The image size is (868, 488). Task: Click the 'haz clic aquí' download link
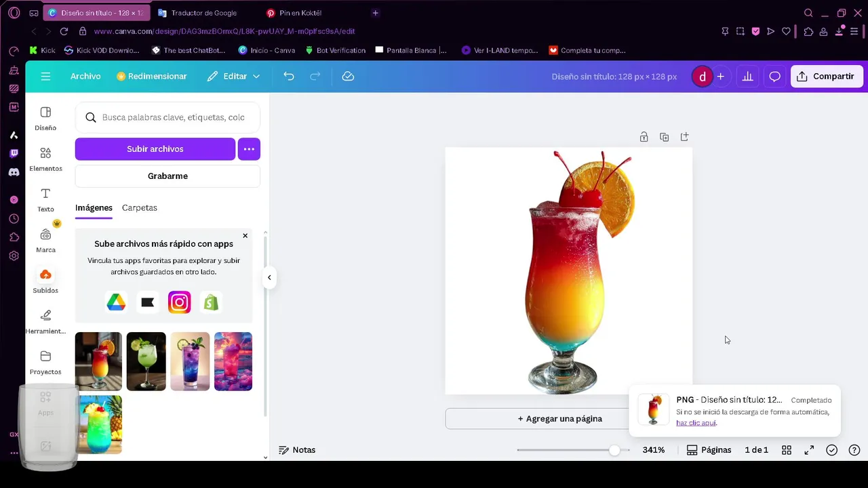point(696,423)
